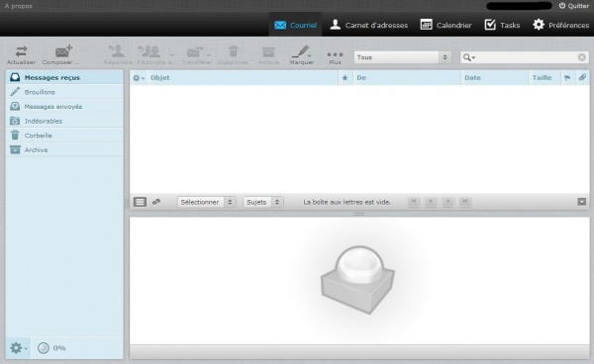
Task: Open search options via magnifier icon
Action: pyautogui.click(x=468, y=57)
